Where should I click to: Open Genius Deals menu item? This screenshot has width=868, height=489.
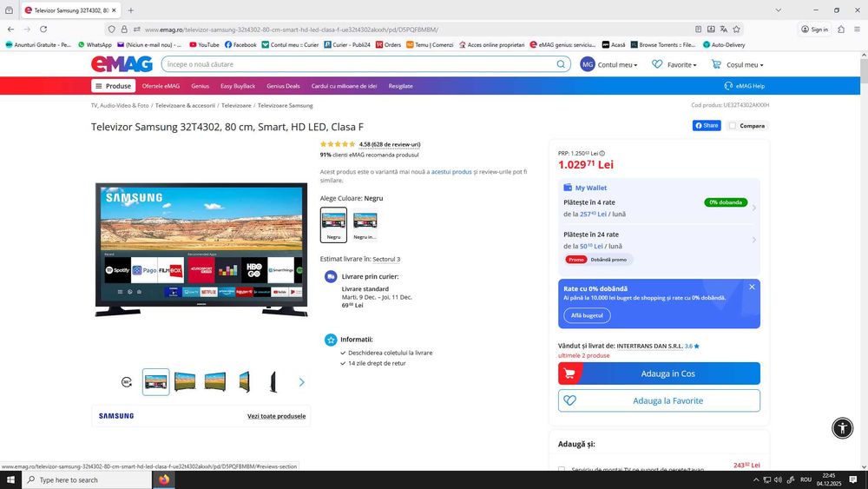coord(283,86)
